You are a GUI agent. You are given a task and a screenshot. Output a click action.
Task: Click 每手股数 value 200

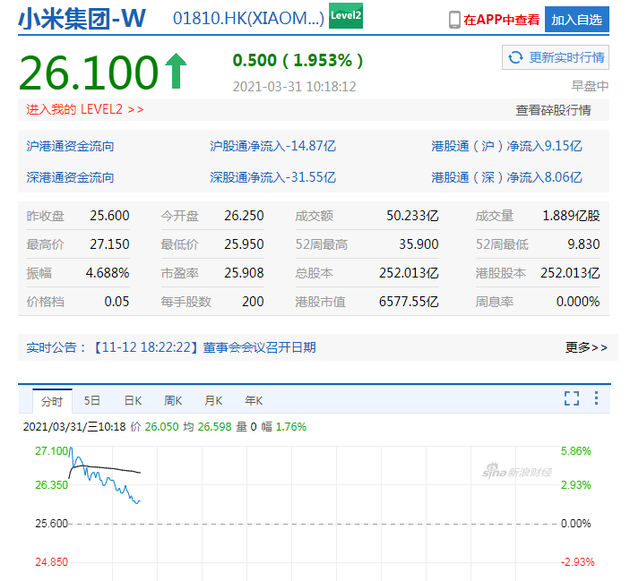[253, 301]
